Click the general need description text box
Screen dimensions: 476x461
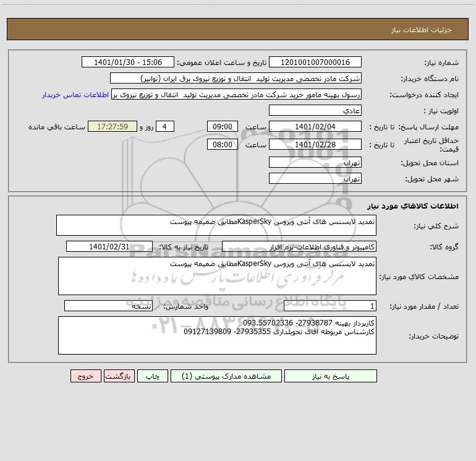click(216, 225)
